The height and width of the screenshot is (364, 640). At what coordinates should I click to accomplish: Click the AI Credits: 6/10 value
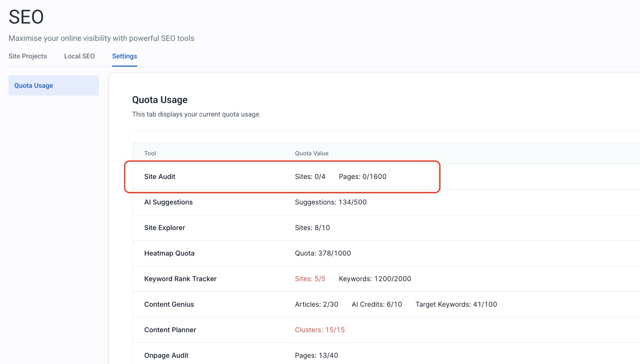click(x=377, y=305)
